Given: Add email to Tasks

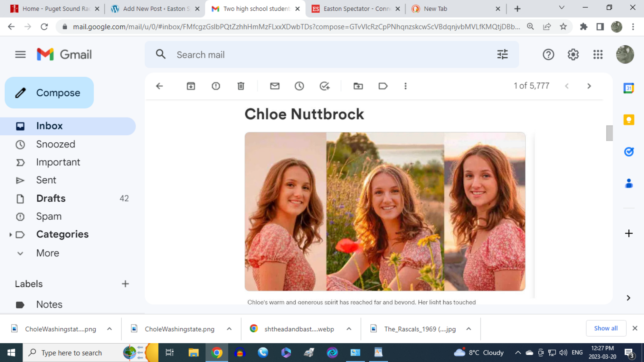Looking at the screenshot, I should pos(325,86).
